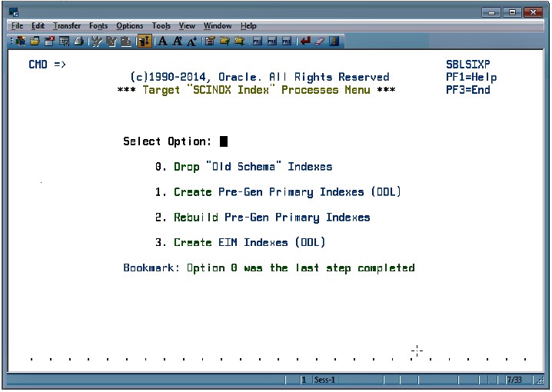This screenshot has height=392, width=552.
Task: Open the Transfer menu
Action: point(67,25)
